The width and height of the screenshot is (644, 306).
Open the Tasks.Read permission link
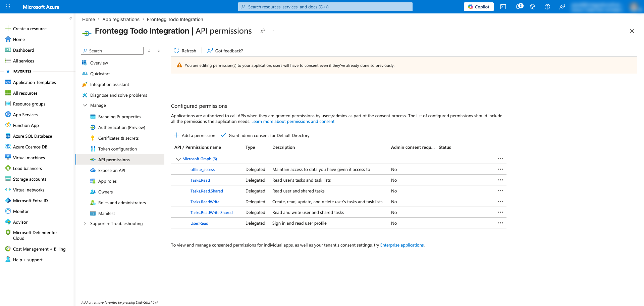200,180
